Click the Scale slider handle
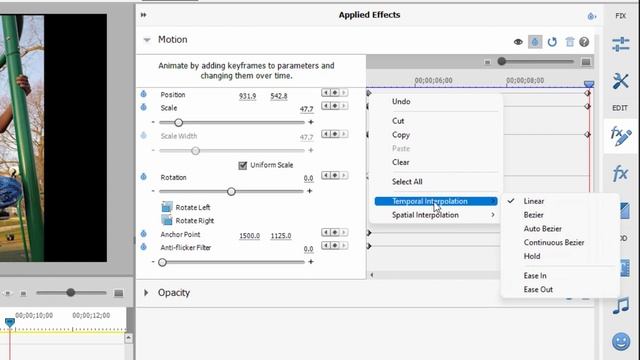Screen dimensions: 640x360 coord(178,122)
